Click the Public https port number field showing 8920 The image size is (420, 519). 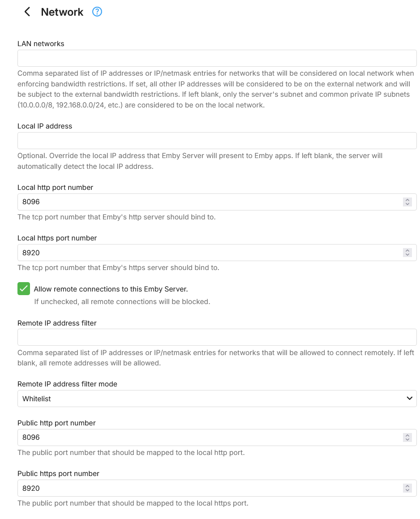tap(206, 488)
